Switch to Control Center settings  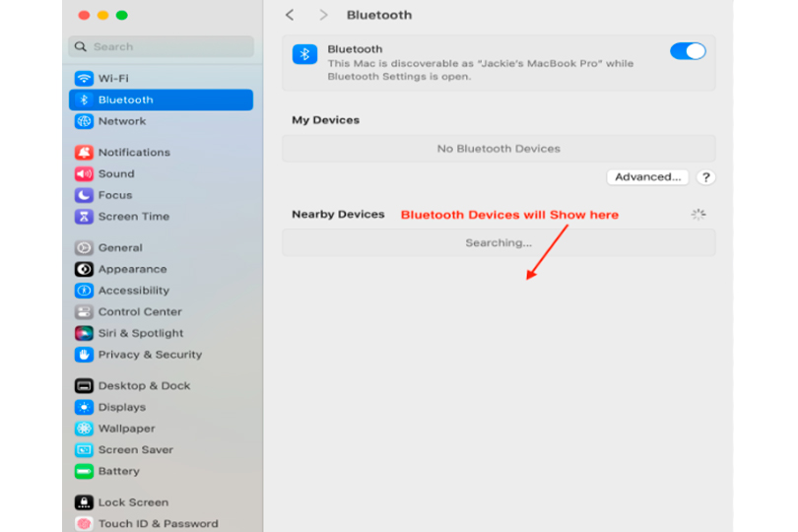[140, 312]
